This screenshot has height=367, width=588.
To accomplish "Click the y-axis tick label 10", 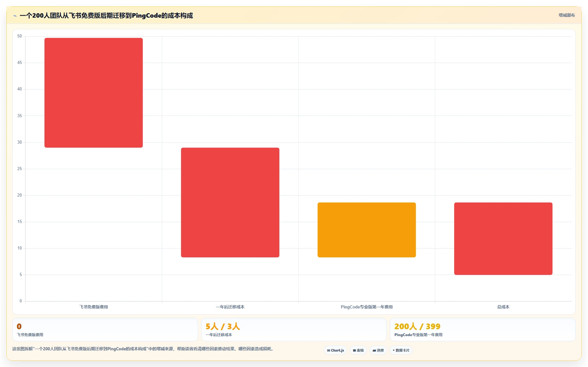I will pyautogui.click(x=20, y=248).
